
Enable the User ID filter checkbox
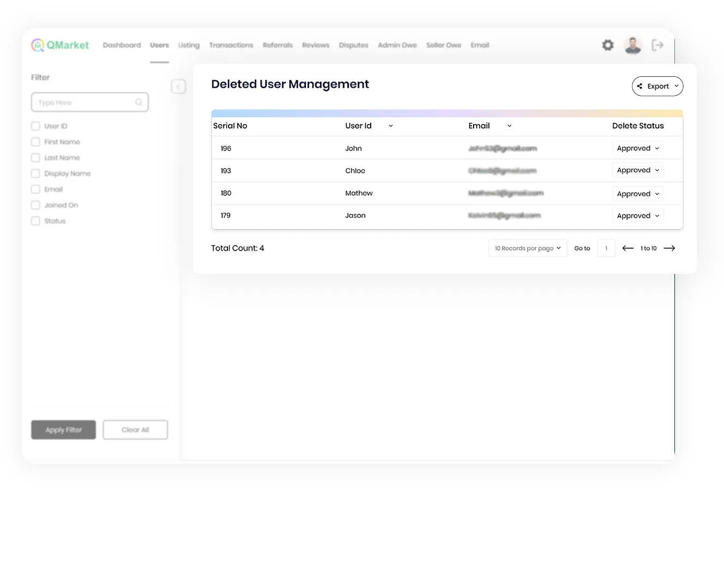coord(36,126)
